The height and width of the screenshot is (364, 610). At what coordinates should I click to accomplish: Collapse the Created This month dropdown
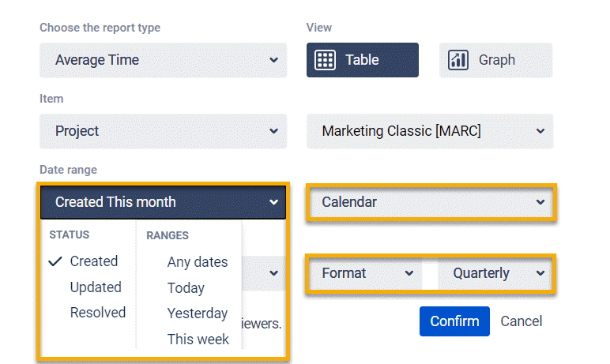tap(163, 202)
